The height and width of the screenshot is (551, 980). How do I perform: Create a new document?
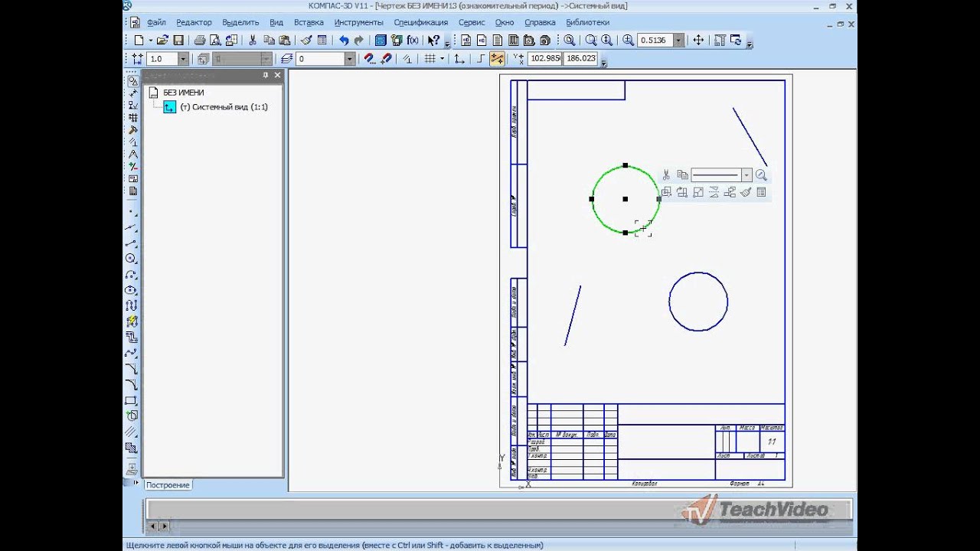coord(139,41)
